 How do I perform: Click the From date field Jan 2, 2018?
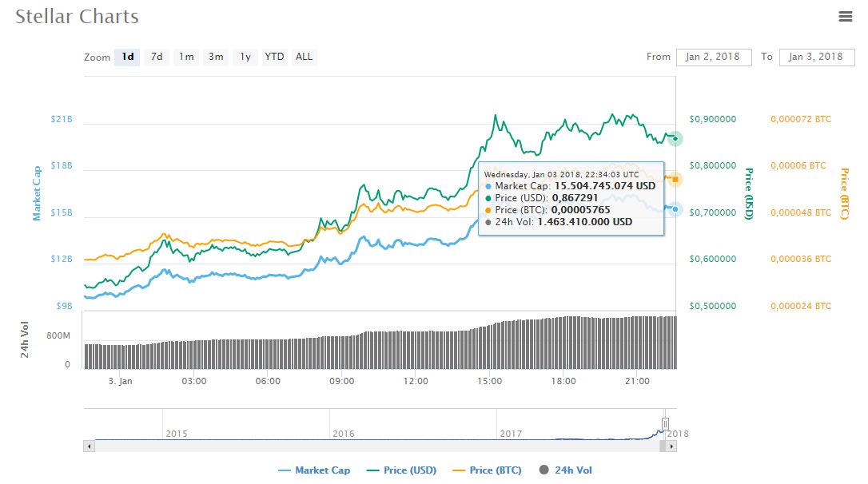coord(714,57)
